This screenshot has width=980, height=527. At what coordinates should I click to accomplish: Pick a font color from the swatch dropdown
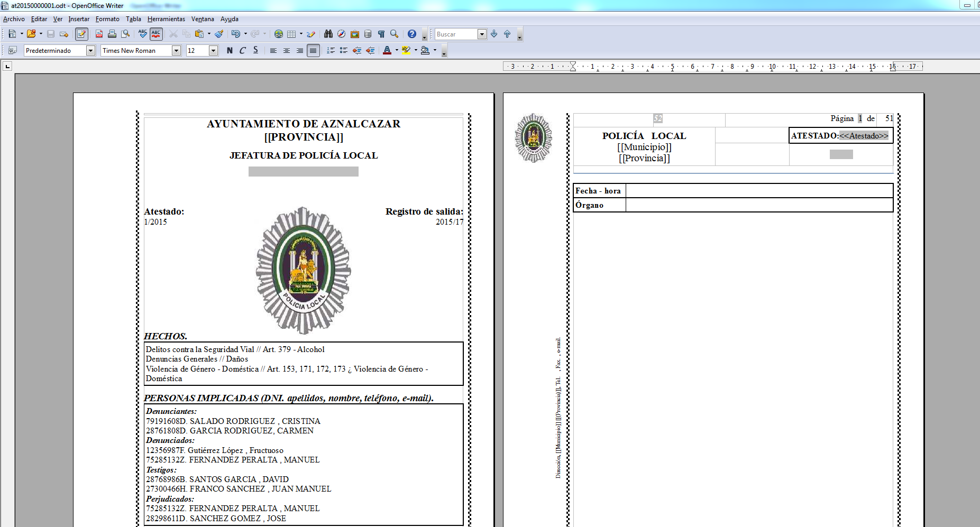397,51
